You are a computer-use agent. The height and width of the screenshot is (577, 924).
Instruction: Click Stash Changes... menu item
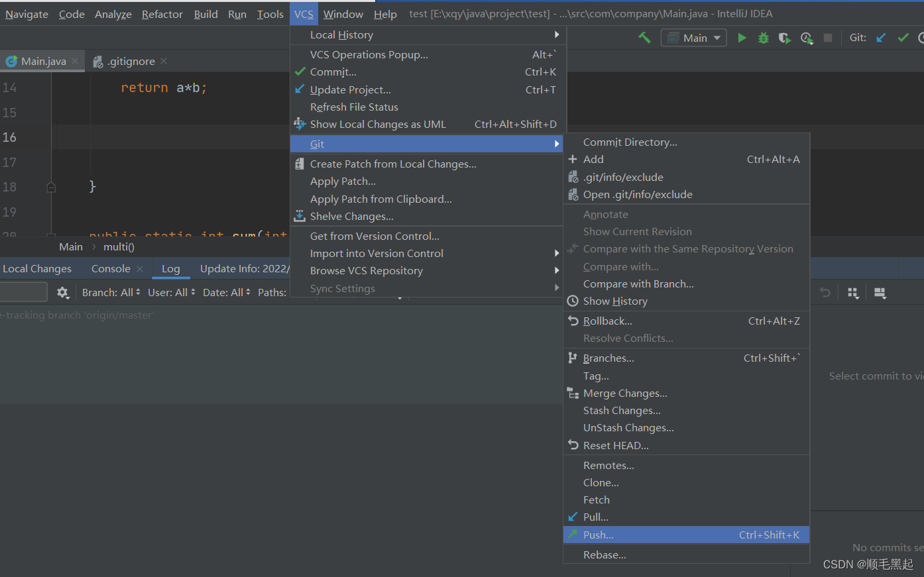click(686, 410)
